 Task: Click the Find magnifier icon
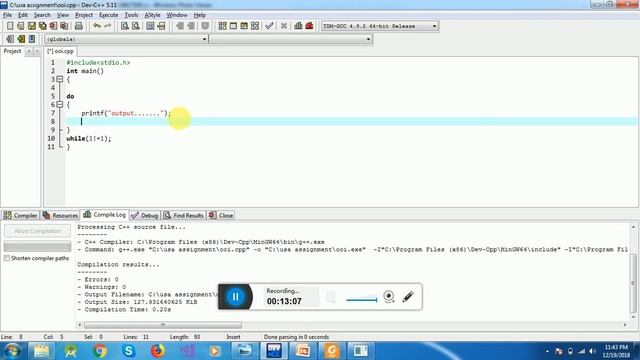click(x=125, y=26)
